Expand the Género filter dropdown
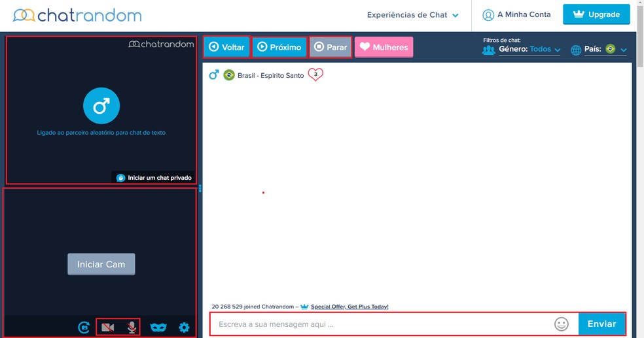The image size is (644, 338). click(530, 49)
